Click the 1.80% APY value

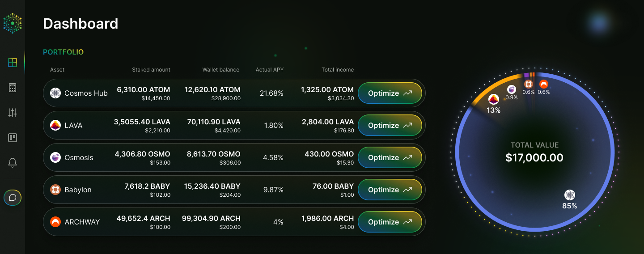click(x=274, y=126)
